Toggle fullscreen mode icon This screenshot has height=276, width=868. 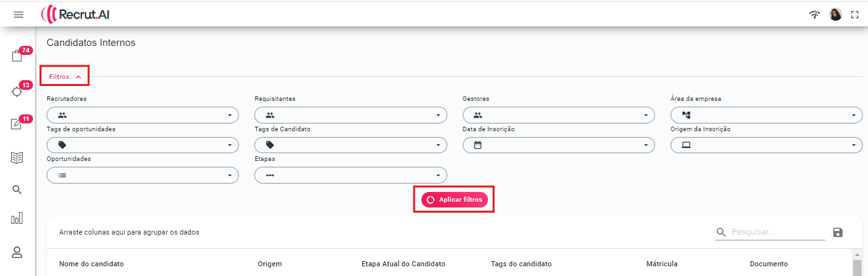(x=854, y=14)
